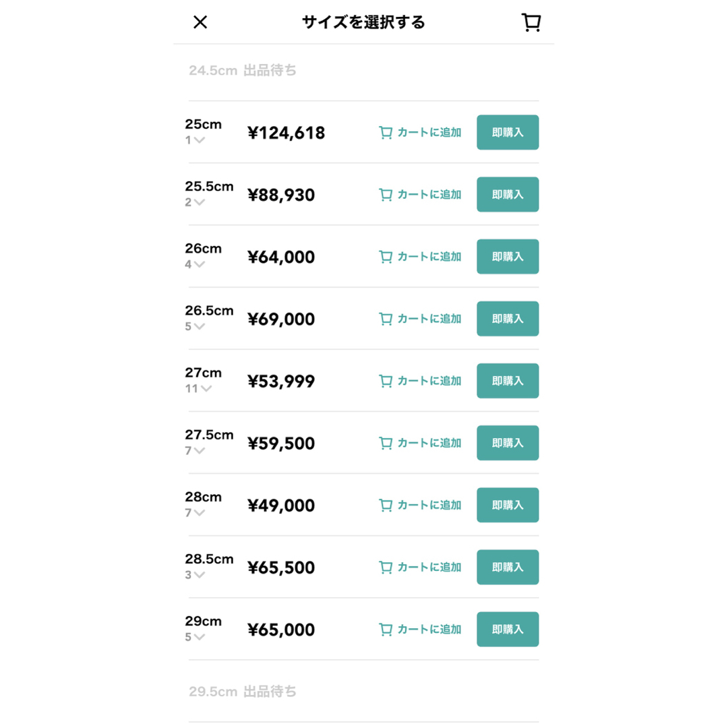The image size is (728, 728).
Task: Tap the 24.5cm awaiting listing row
Action: click(x=363, y=71)
